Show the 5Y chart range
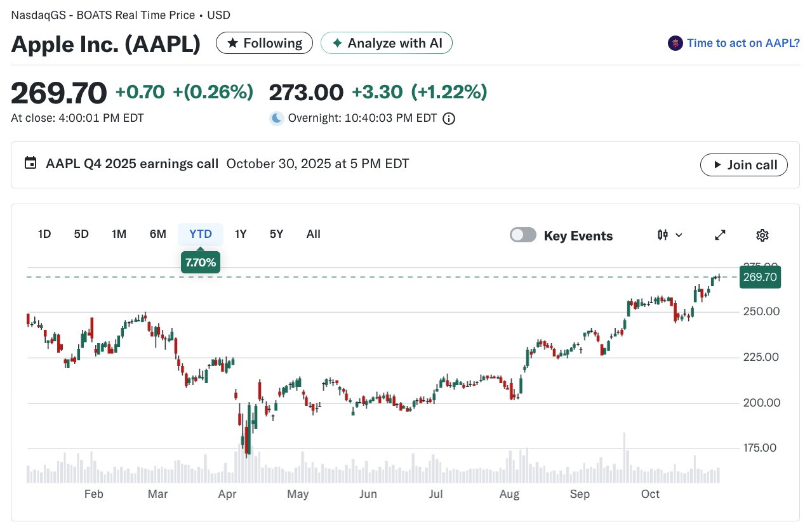Viewport: 812px width, 529px height. (276, 234)
